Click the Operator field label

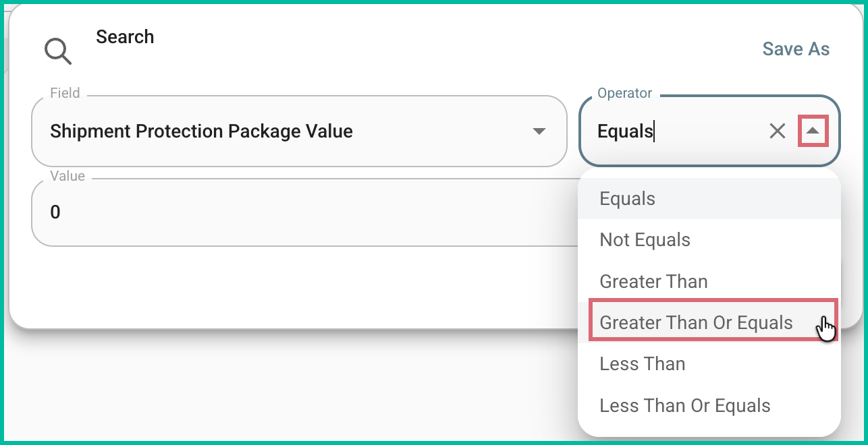coord(623,93)
